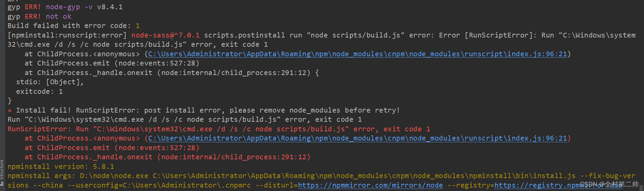Open the index.js:96:21 link in the red stack trace
The width and height of the screenshot is (644, 191).
357,138
